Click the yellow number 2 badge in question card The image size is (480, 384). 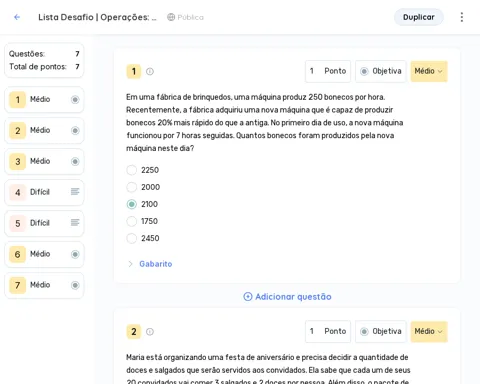tap(134, 332)
